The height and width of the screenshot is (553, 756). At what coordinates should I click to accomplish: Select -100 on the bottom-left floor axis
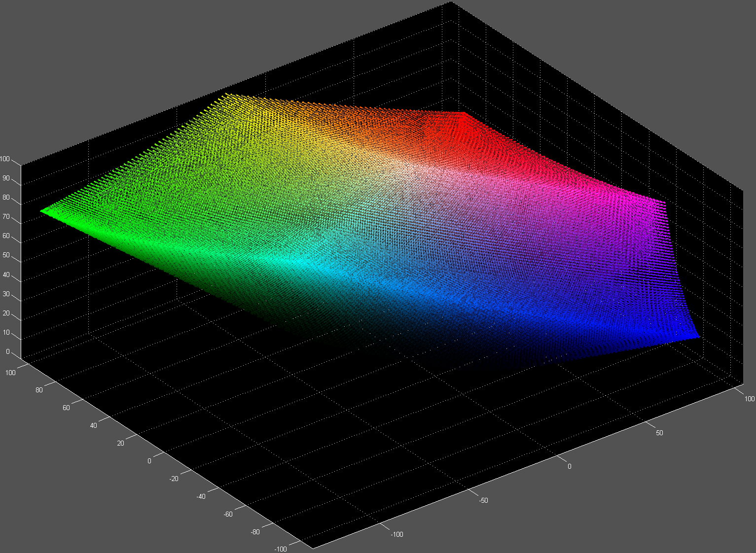(x=281, y=550)
